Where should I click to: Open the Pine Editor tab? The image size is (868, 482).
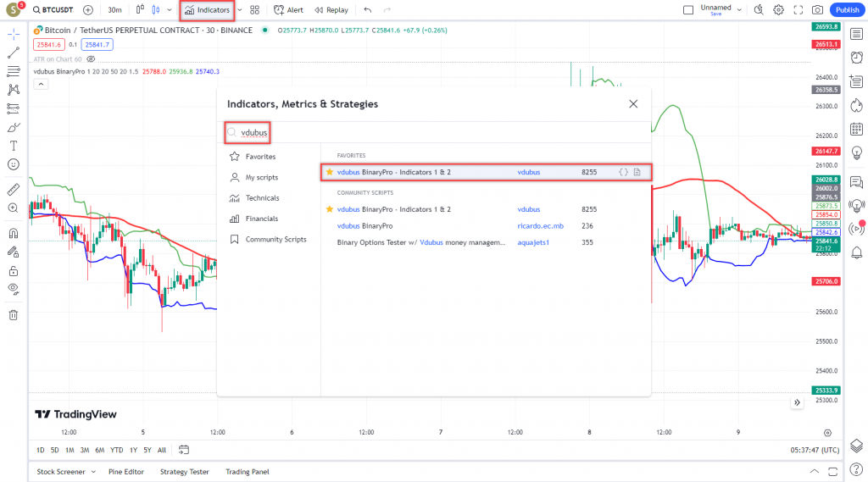[x=126, y=472]
